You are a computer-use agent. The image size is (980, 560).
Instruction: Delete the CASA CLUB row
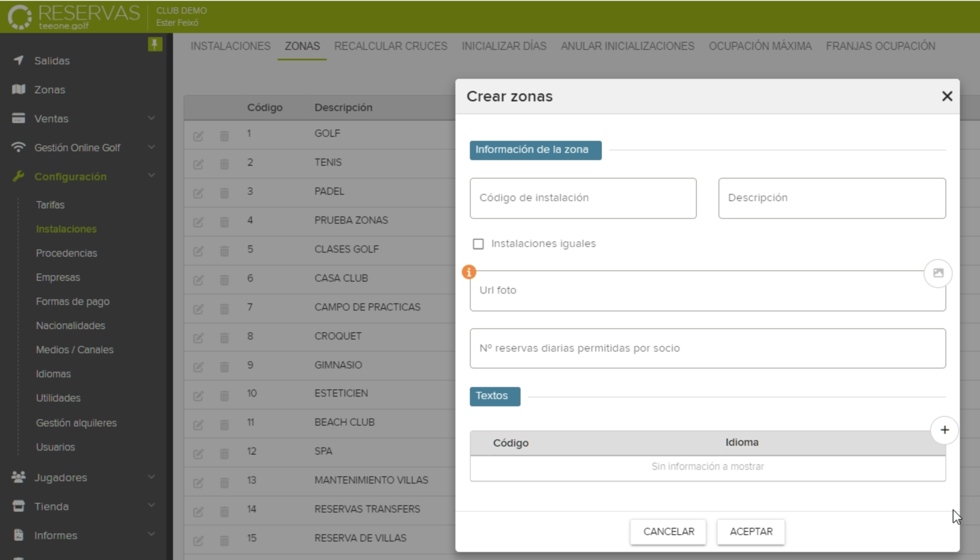point(224,280)
